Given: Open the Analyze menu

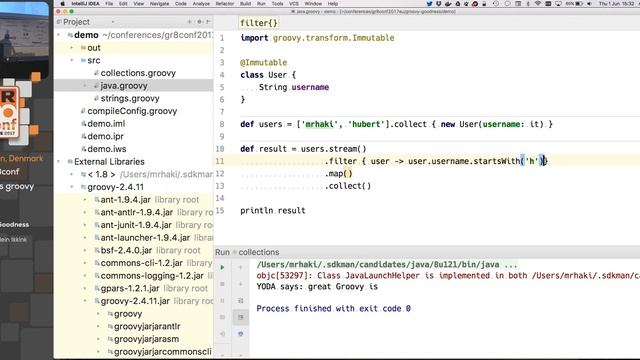Looking at the screenshot, I should [x=201, y=4].
